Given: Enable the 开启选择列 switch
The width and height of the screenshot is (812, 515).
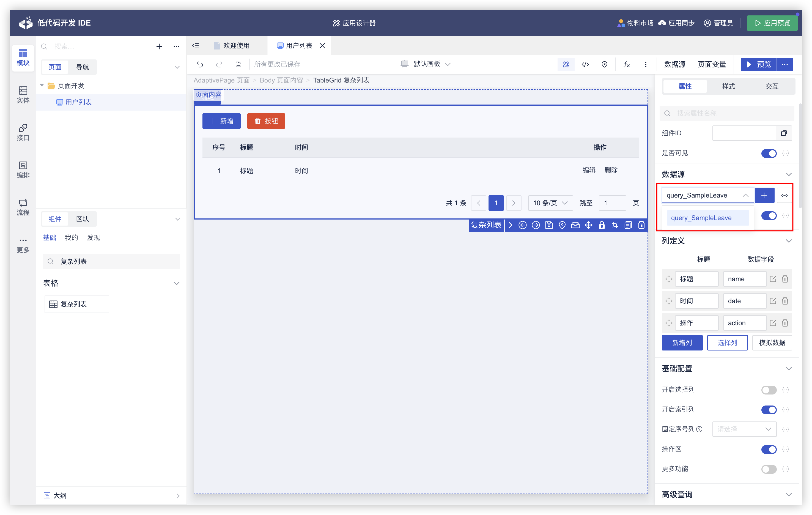Looking at the screenshot, I should [x=769, y=390].
